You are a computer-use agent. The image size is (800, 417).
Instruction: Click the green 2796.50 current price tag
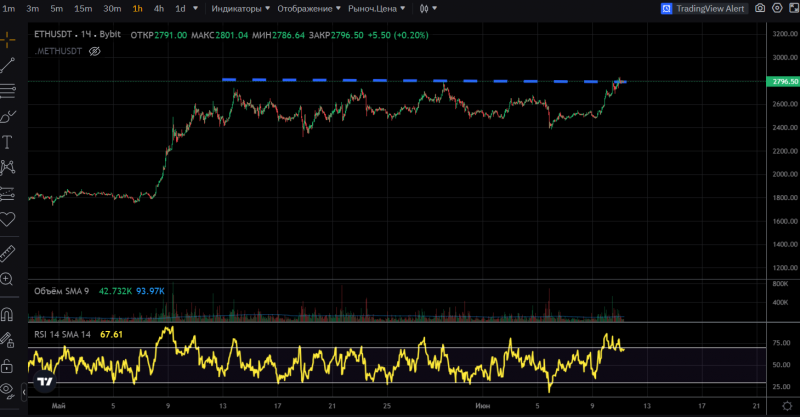click(x=783, y=82)
